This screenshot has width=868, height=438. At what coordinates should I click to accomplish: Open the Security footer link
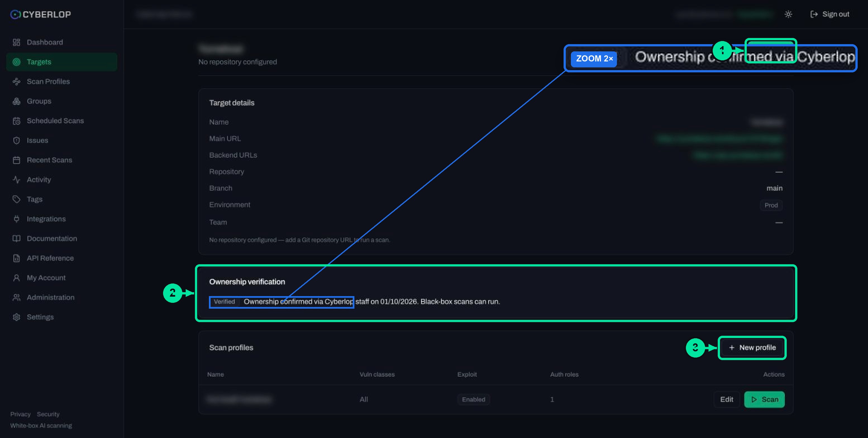(x=48, y=414)
